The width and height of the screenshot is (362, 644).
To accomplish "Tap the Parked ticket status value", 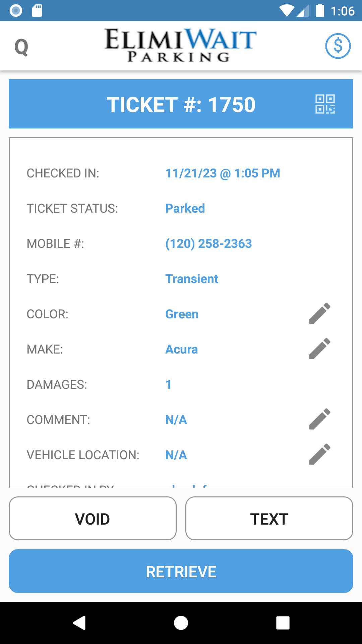I will click(x=185, y=208).
